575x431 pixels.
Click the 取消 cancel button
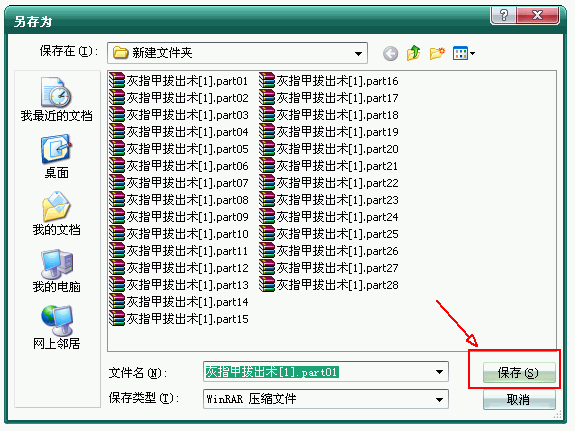click(519, 399)
